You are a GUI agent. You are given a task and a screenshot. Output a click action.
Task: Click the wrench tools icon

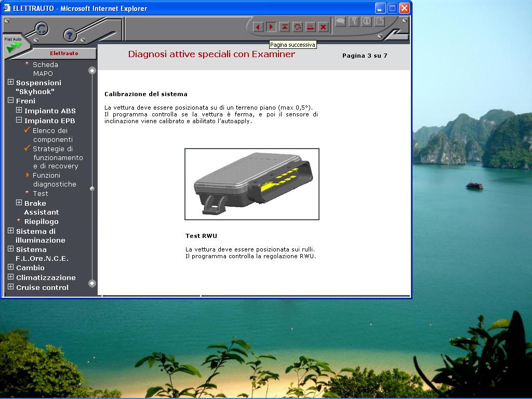(x=353, y=21)
